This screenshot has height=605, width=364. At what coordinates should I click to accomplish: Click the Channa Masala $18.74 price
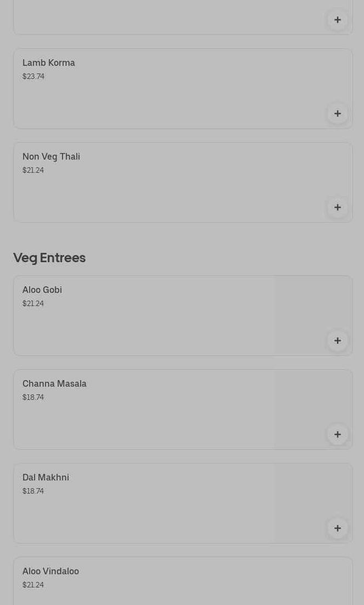tap(33, 397)
